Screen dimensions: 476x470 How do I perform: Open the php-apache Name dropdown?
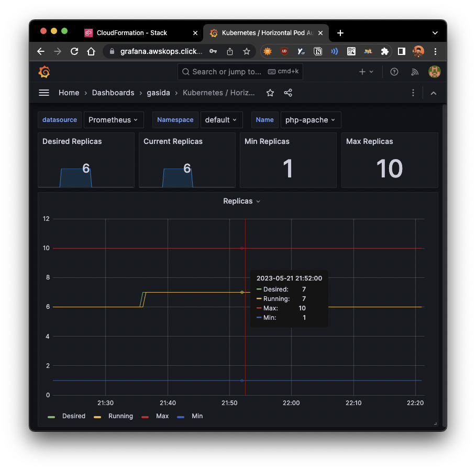click(311, 120)
